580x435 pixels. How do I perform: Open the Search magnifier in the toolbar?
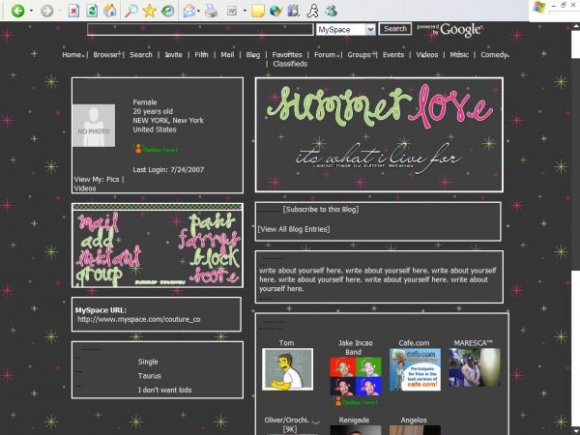click(131, 11)
